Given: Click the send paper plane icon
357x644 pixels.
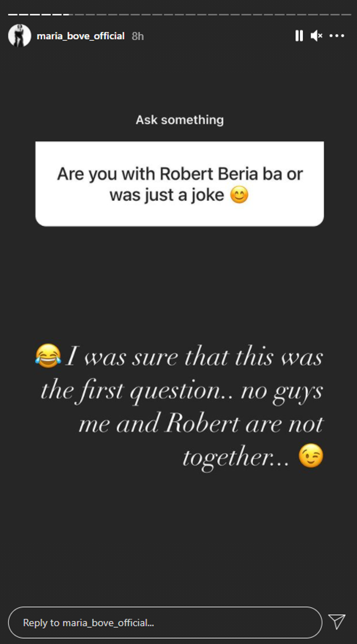Looking at the screenshot, I should coord(337,622).
